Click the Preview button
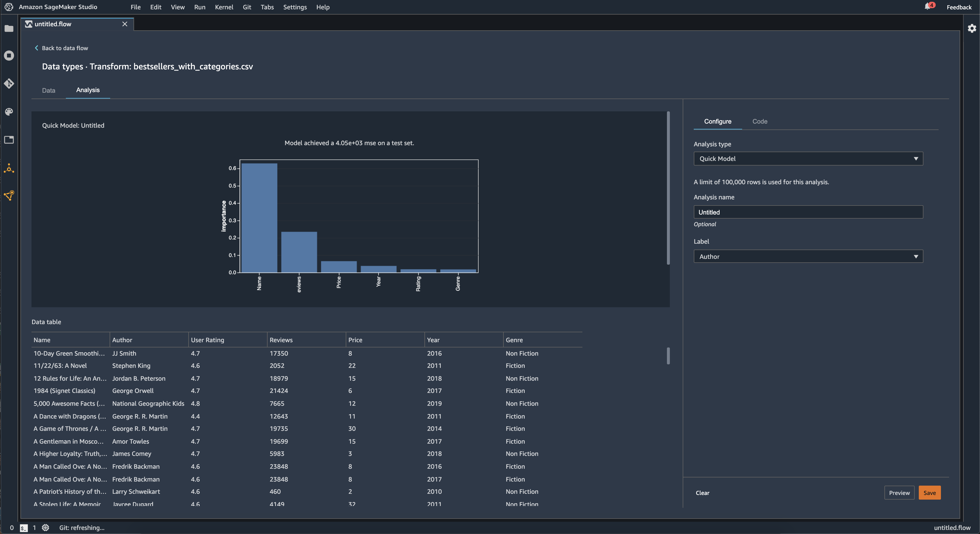 point(899,492)
